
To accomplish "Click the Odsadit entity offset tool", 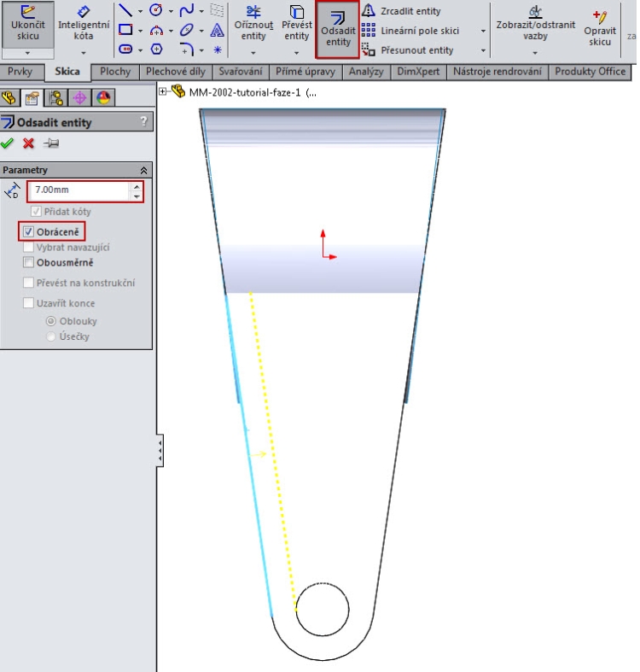I will click(x=338, y=29).
